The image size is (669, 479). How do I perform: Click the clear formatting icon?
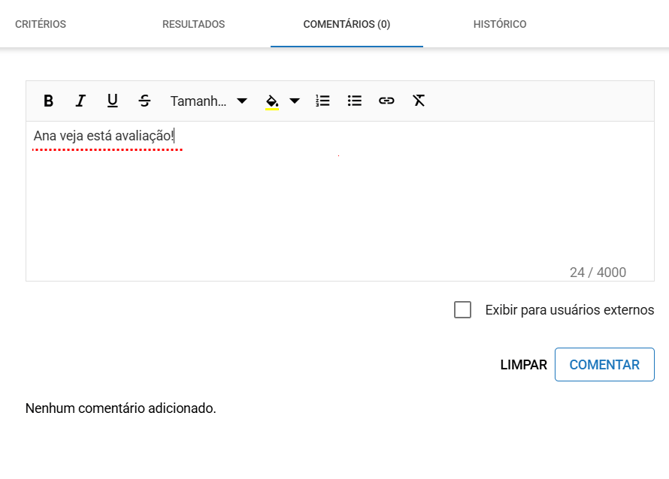[x=418, y=101]
